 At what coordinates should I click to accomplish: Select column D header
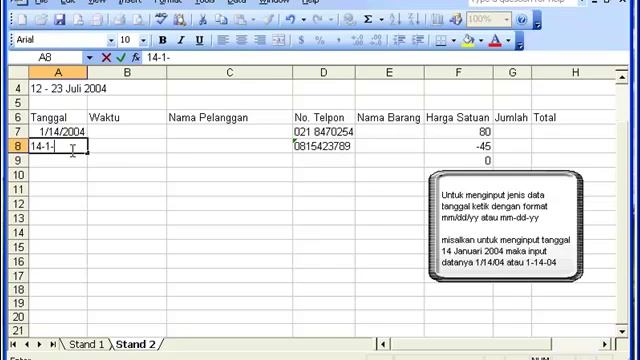point(324,73)
